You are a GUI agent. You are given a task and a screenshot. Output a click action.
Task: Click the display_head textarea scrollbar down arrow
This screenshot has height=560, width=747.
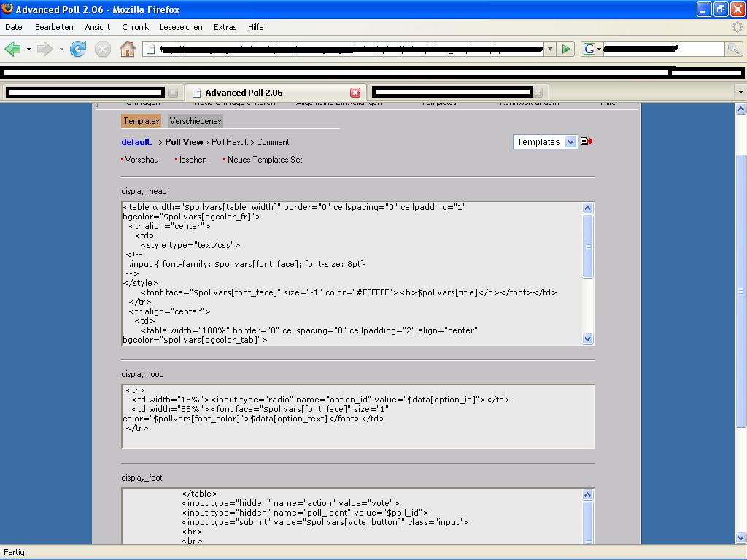[588, 338]
